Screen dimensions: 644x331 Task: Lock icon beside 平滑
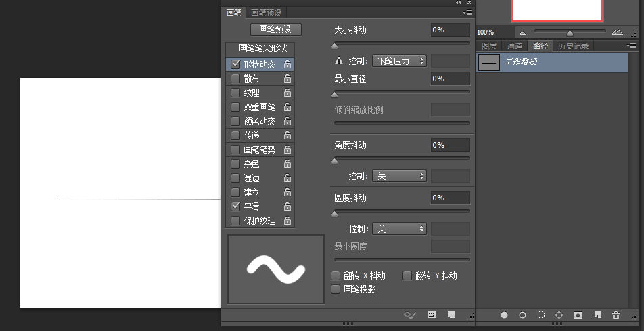tap(287, 206)
